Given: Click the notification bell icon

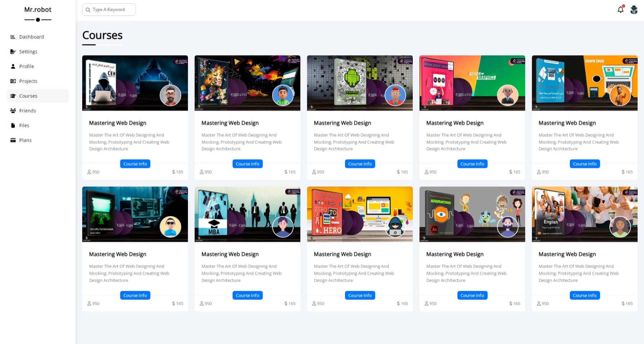Looking at the screenshot, I should point(620,10).
